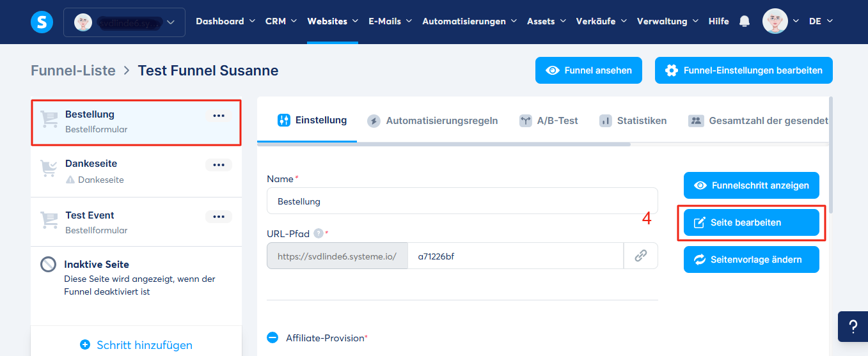Open the three-dot menu for Dankeseite
The height and width of the screenshot is (356, 868).
(219, 165)
